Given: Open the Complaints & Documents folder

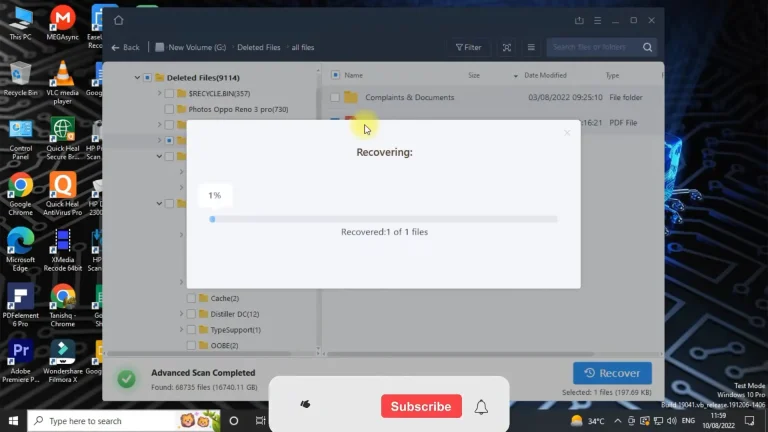Looking at the screenshot, I should tap(409, 97).
